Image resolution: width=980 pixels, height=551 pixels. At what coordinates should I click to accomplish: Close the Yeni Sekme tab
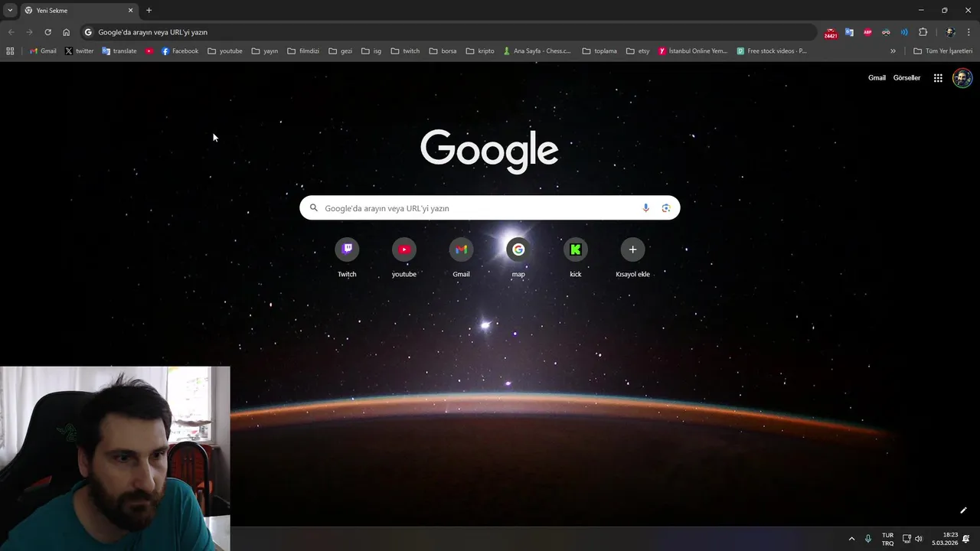pos(130,11)
